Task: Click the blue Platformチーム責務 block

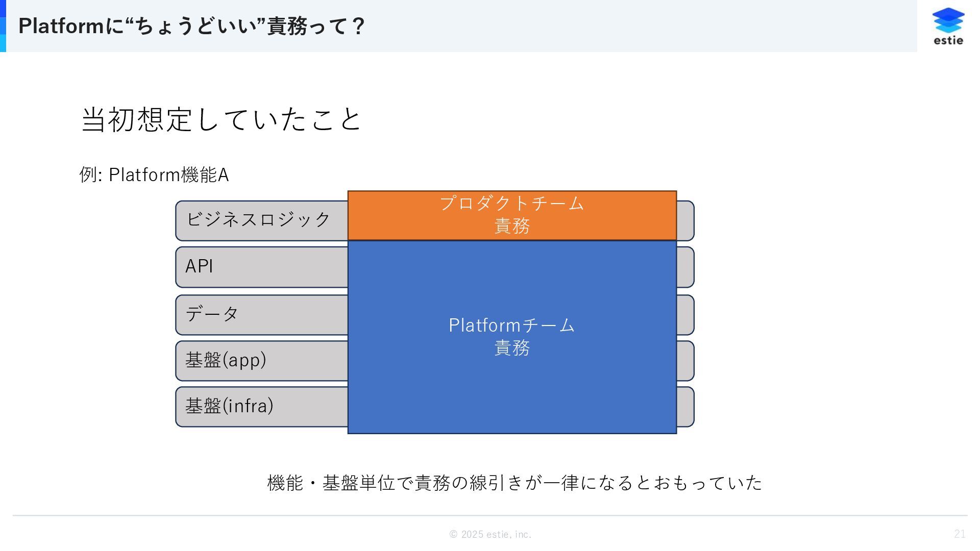Action: coord(512,337)
